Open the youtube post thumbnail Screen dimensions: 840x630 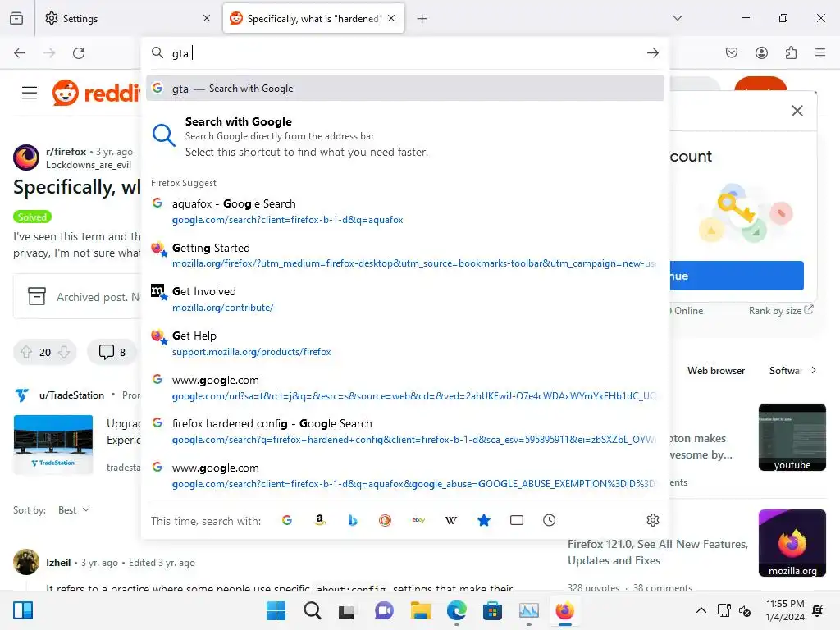(x=792, y=438)
